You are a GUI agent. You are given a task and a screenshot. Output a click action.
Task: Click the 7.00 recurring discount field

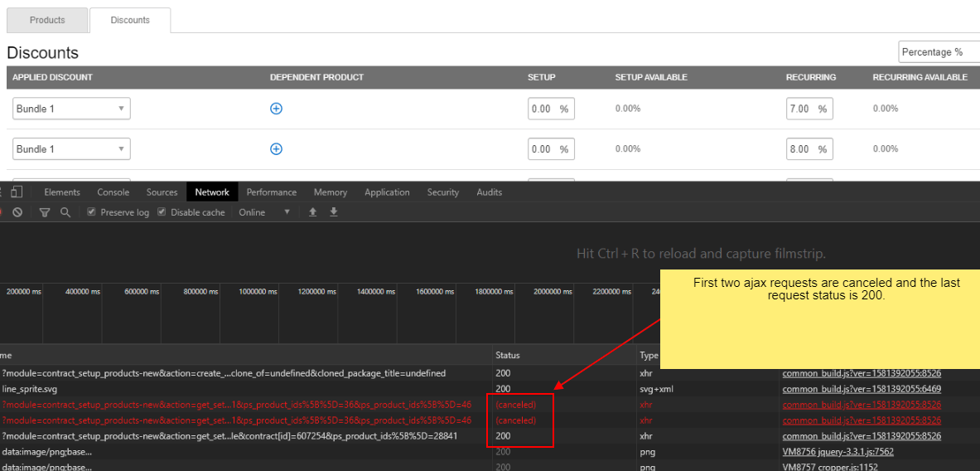pyautogui.click(x=800, y=109)
